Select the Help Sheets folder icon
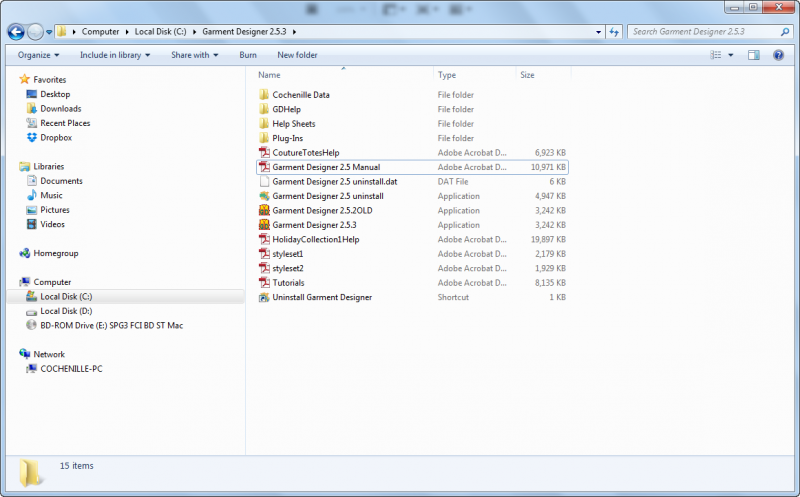The image size is (800, 497). coord(264,123)
